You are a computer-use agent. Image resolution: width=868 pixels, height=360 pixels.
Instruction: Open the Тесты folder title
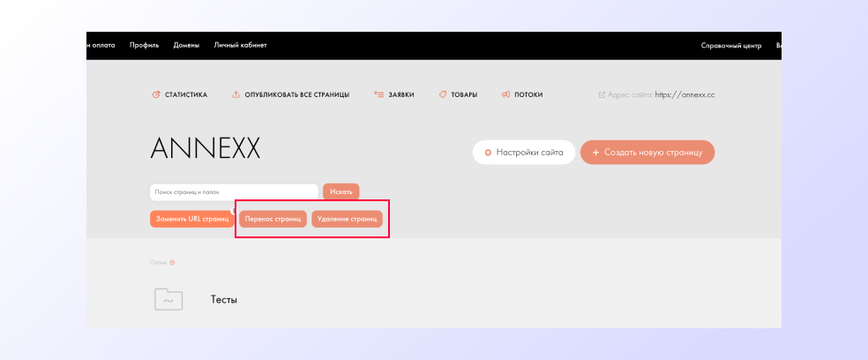pyautogui.click(x=224, y=300)
